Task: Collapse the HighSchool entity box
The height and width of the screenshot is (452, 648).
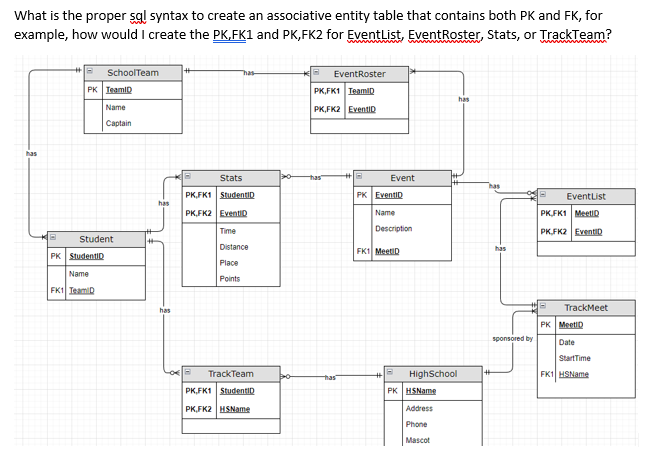Action: click(390, 372)
